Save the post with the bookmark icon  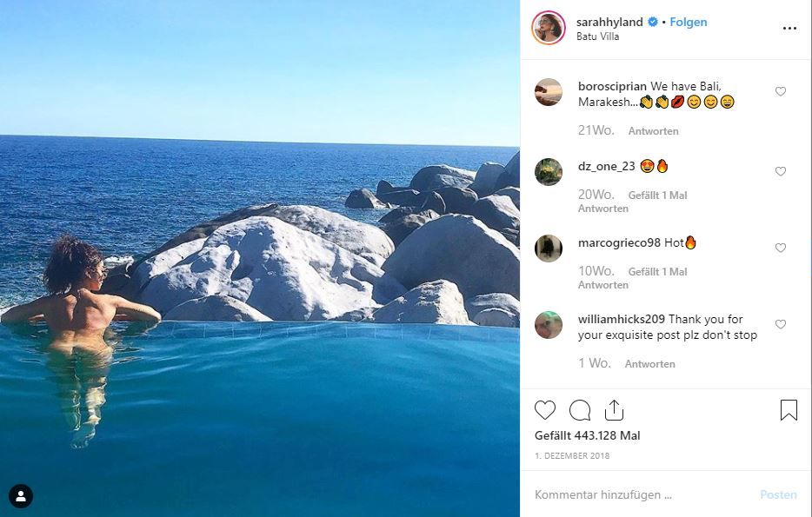[x=789, y=410]
